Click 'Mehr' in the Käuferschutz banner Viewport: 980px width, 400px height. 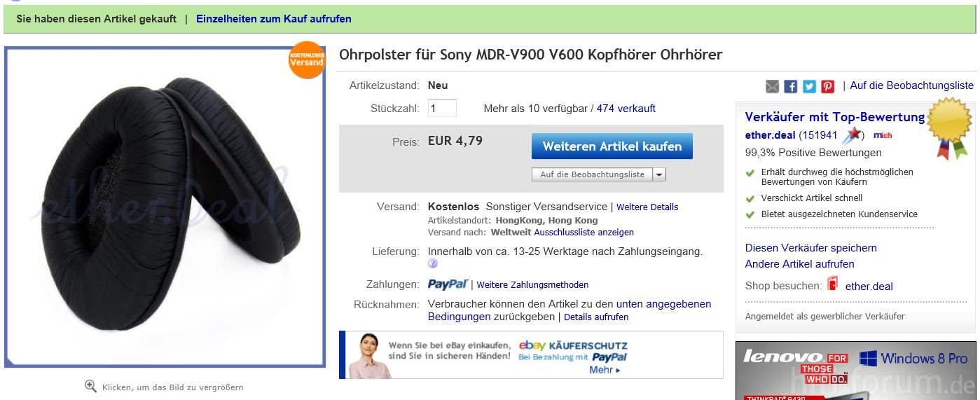[605, 370]
